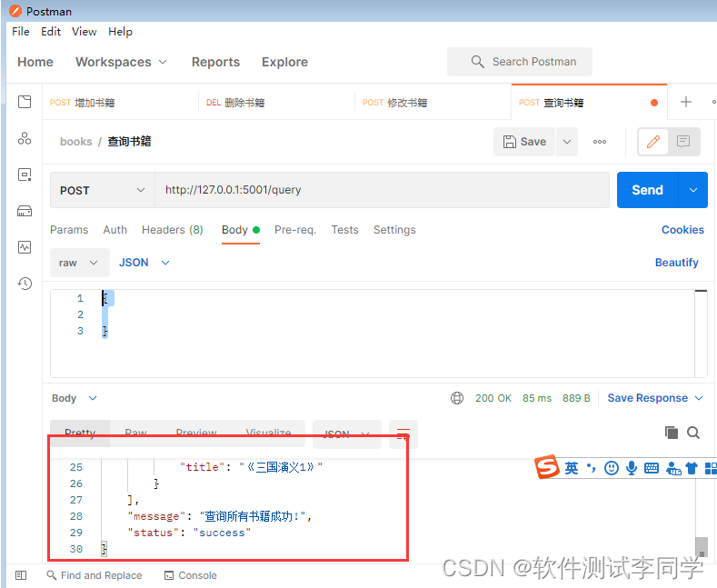The width and height of the screenshot is (717, 588).
Task: Open the History sidebar icon
Action: [x=25, y=284]
